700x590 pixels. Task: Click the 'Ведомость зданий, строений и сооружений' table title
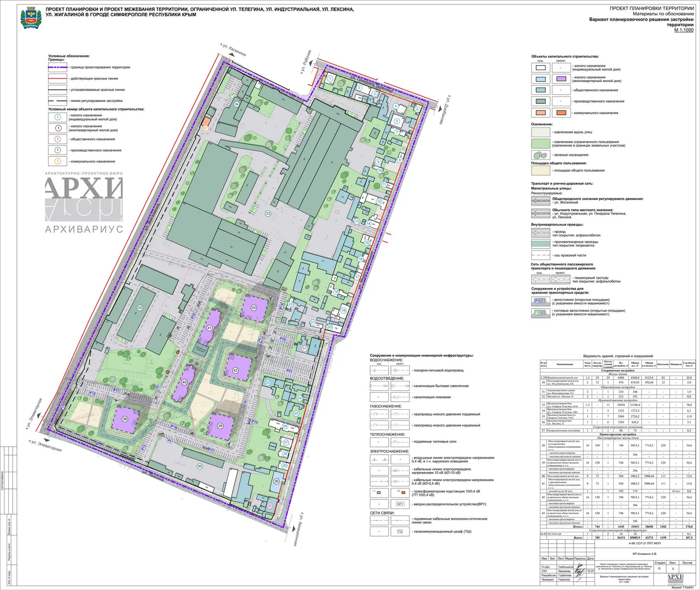click(618, 356)
